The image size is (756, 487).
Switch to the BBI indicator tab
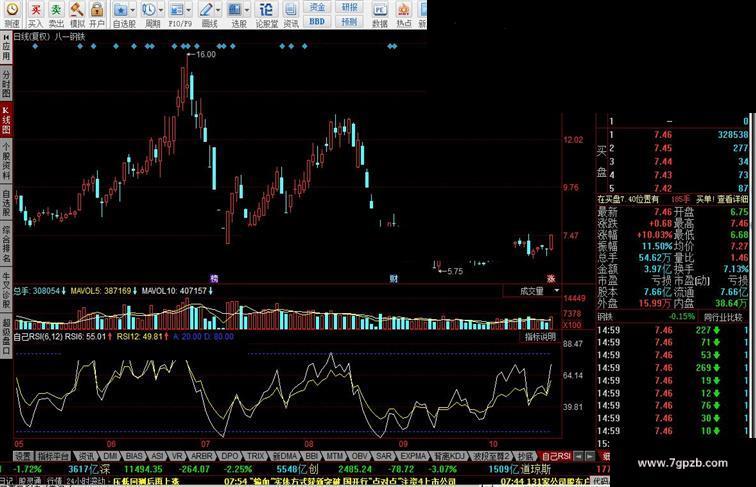(x=311, y=456)
